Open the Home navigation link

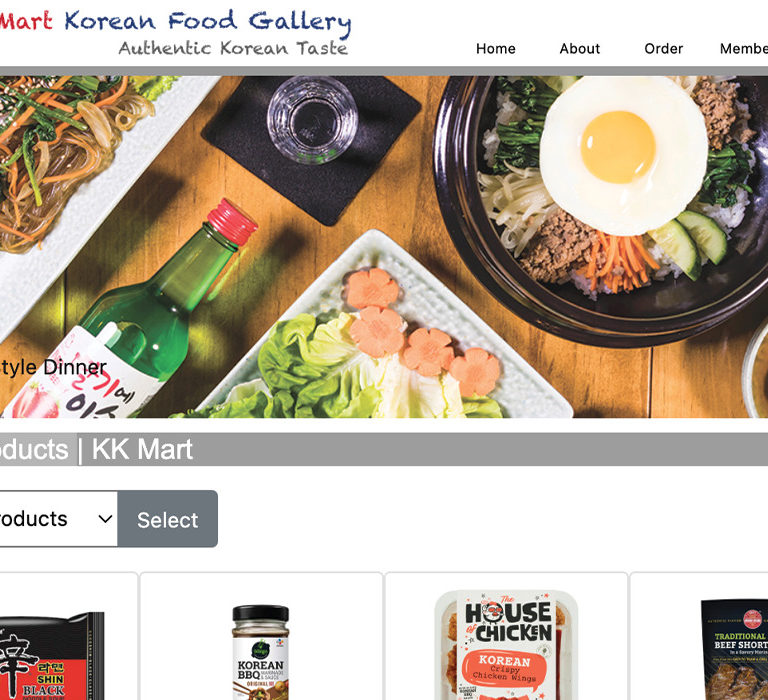pyautogui.click(x=495, y=48)
